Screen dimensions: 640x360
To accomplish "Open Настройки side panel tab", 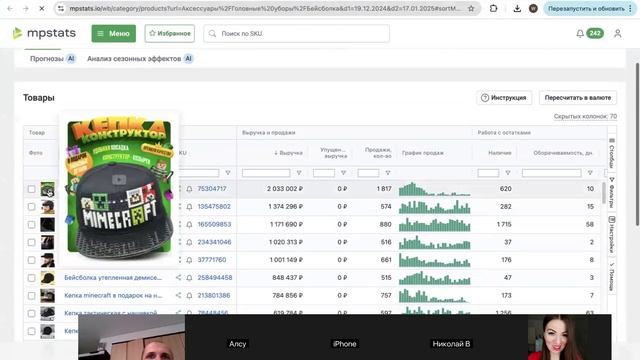I will pos(612,234).
